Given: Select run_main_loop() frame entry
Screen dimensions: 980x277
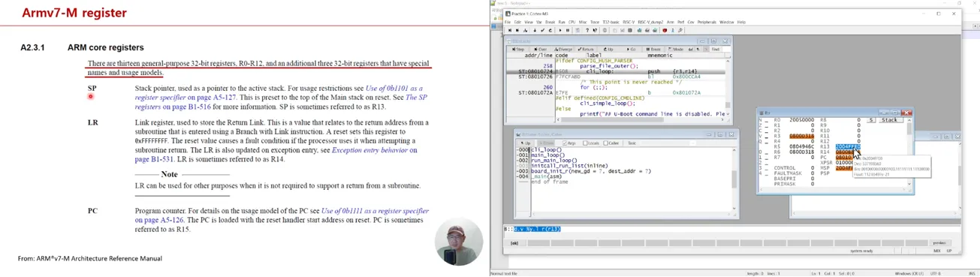Looking at the screenshot, I should (x=554, y=161).
